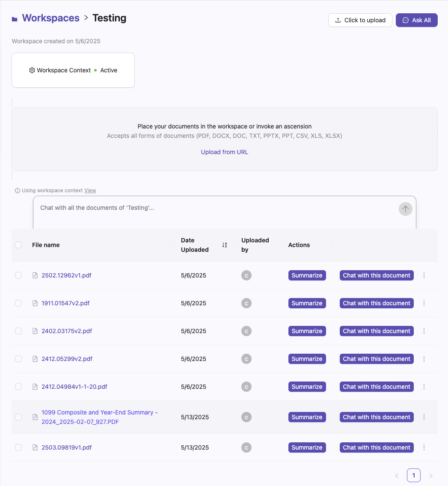The height and width of the screenshot is (486, 448).
Task: Navigate to Workspaces breadcrumb
Action: [50, 18]
